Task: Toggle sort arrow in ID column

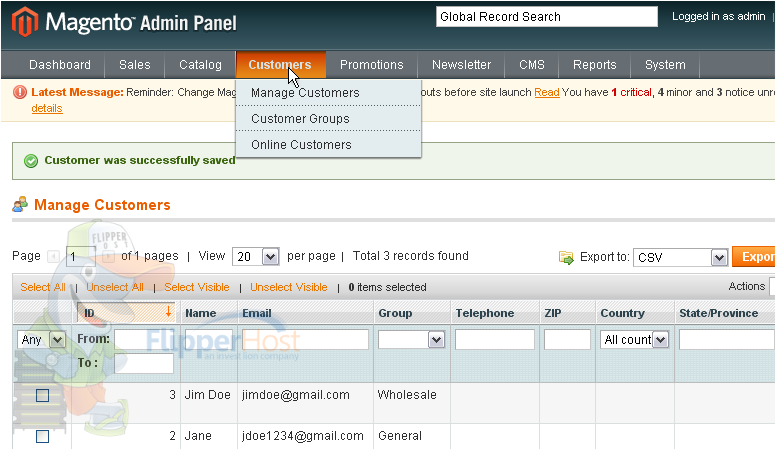Action: pos(168,311)
